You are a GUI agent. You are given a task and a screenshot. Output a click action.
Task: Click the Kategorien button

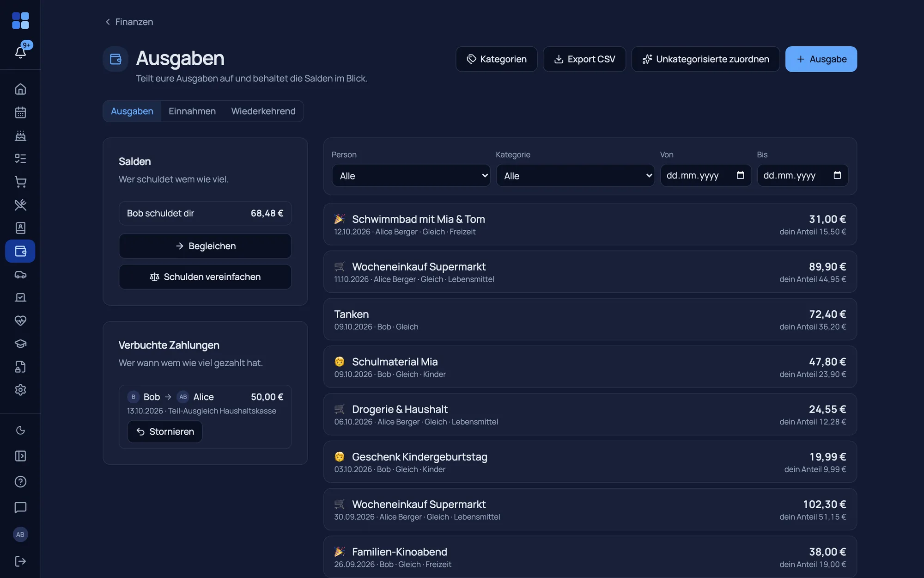click(x=497, y=59)
